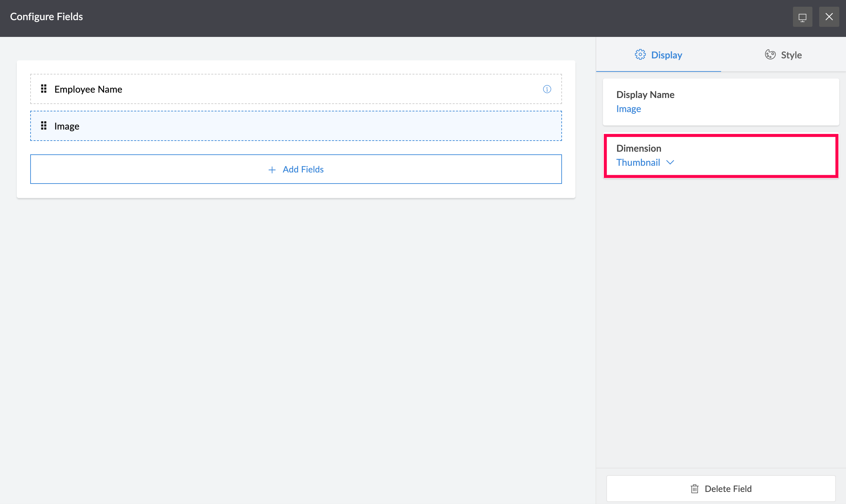Click the palette icon on Style tab
This screenshot has width=846, height=504.
pos(770,55)
